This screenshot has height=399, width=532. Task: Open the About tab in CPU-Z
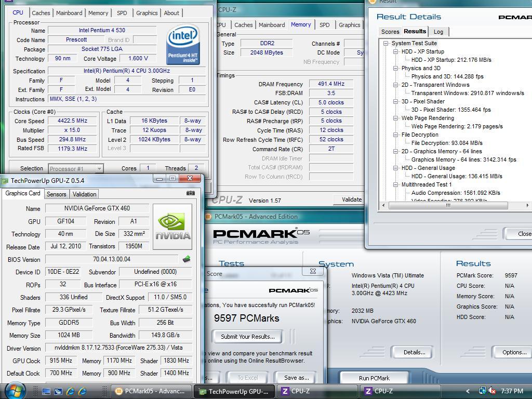[x=171, y=13]
